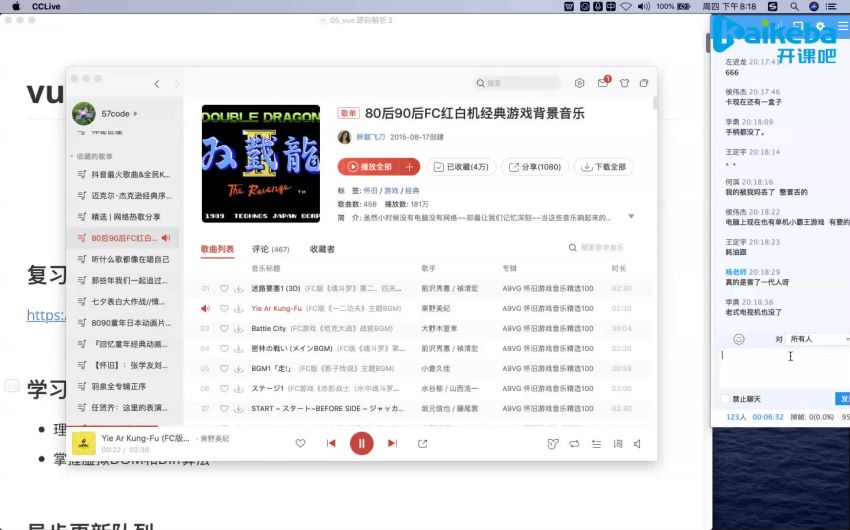Open the Apple menu
This screenshot has width=850, height=530.
click(x=16, y=7)
